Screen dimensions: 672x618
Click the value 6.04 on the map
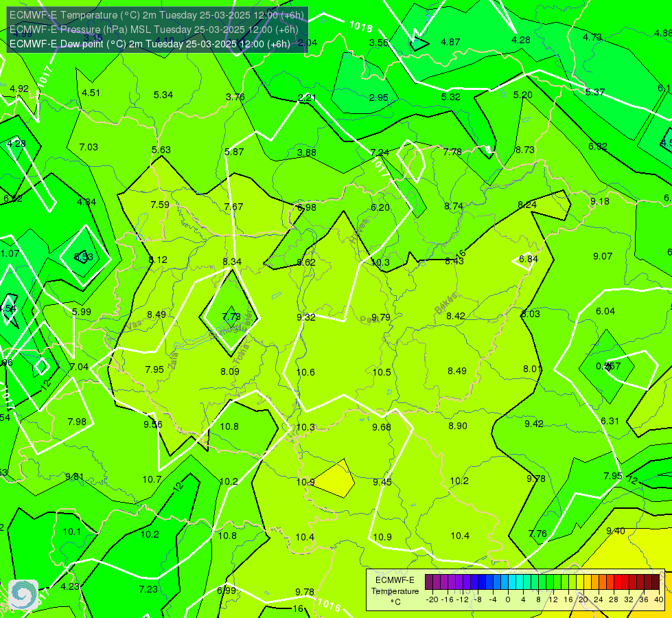tap(605, 311)
